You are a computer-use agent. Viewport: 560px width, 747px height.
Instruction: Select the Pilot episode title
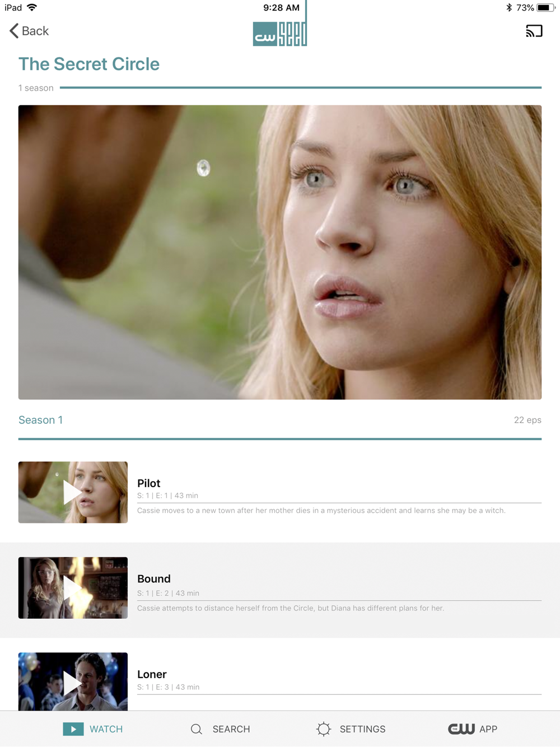(x=149, y=483)
